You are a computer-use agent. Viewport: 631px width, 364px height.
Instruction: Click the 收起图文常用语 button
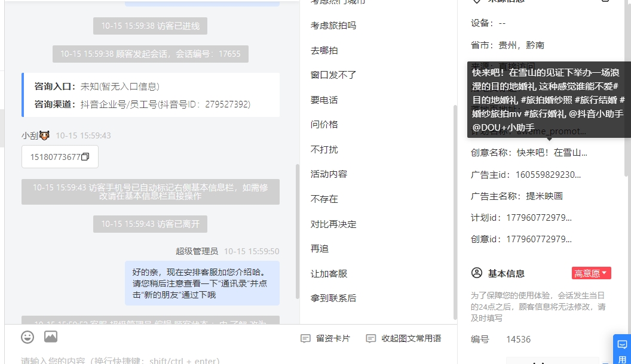(403, 339)
